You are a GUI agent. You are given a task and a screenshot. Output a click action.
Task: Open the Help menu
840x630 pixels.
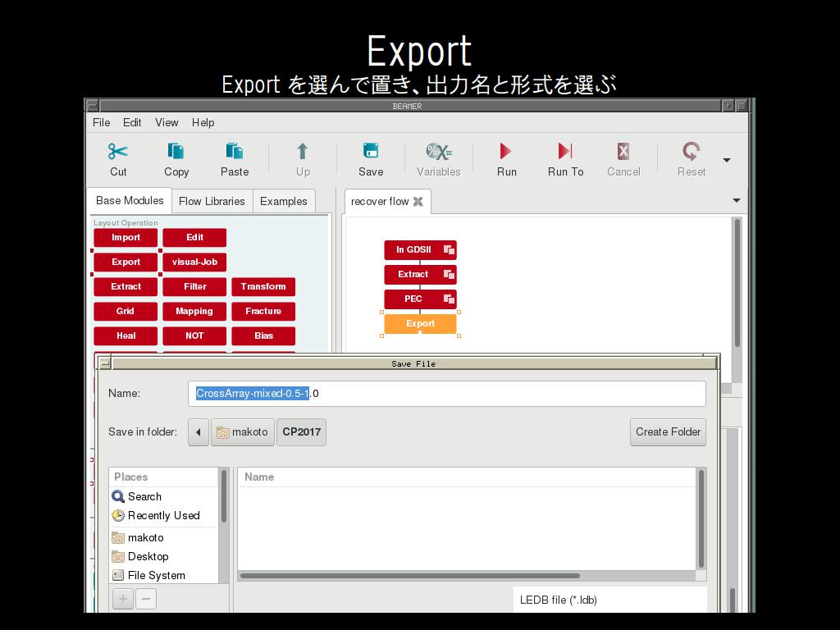click(x=203, y=123)
